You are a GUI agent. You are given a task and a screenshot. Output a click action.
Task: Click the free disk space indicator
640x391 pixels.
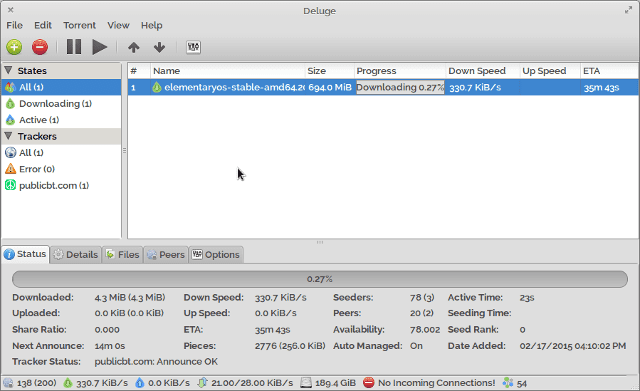[x=329, y=383]
